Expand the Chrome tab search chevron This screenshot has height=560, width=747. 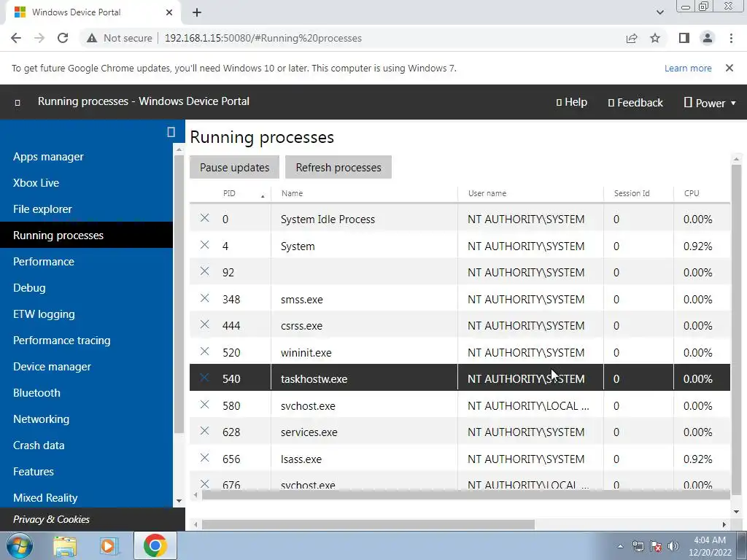[x=659, y=12]
